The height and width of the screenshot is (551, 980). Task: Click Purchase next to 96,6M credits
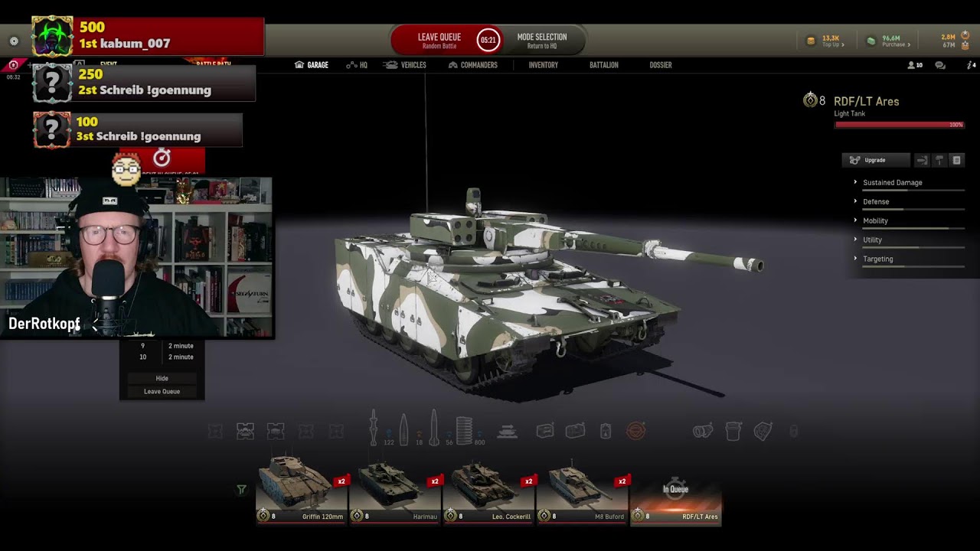896,45
